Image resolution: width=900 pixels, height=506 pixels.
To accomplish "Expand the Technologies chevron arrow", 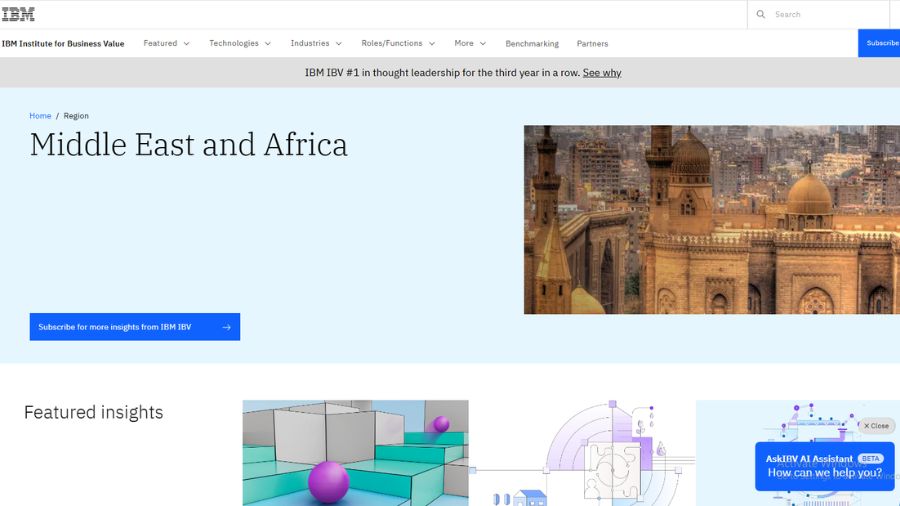I will coord(267,44).
